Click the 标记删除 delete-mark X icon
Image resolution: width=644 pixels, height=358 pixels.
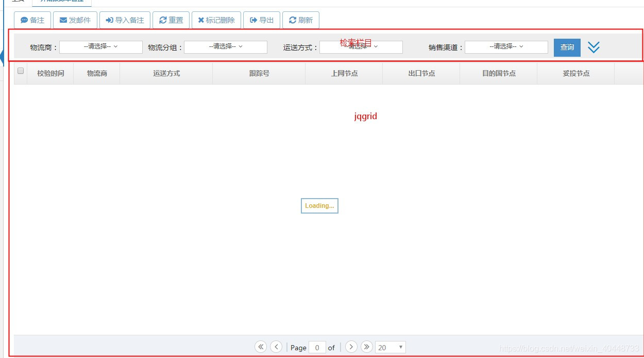pyautogui.click(x=201, y=20)
